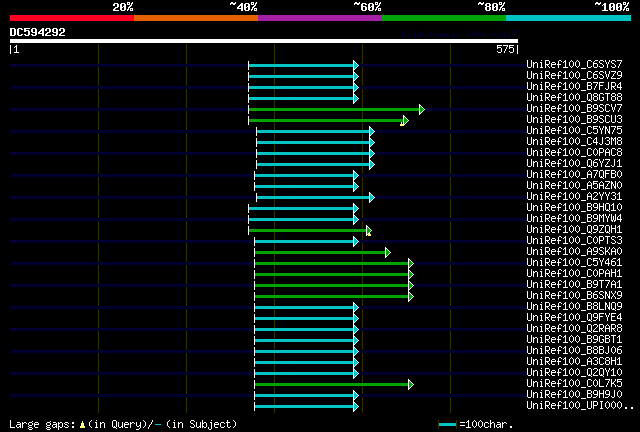The height and width of the screenshot is (432, 640).
Task: Click the arrowhead ending the UniRef100_C6SYS7 alignment
Action: click(356, 65)
